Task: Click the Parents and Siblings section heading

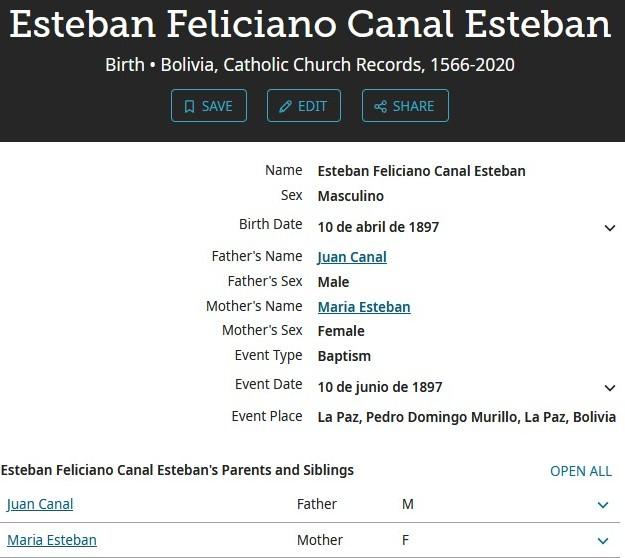Action: coord(177,470)
